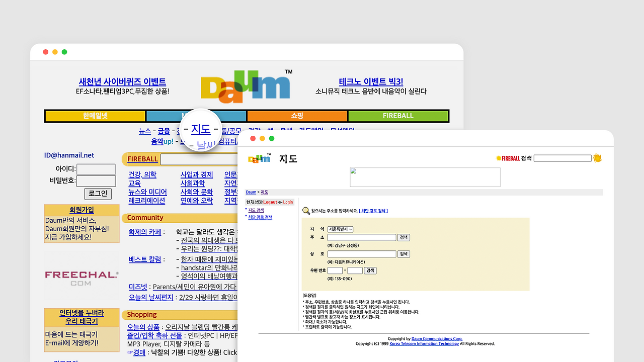Image resolution: width=644 pixels, height=362 pixels.
Task: Click the broken image placeholder in the map window
Action: 425,177
